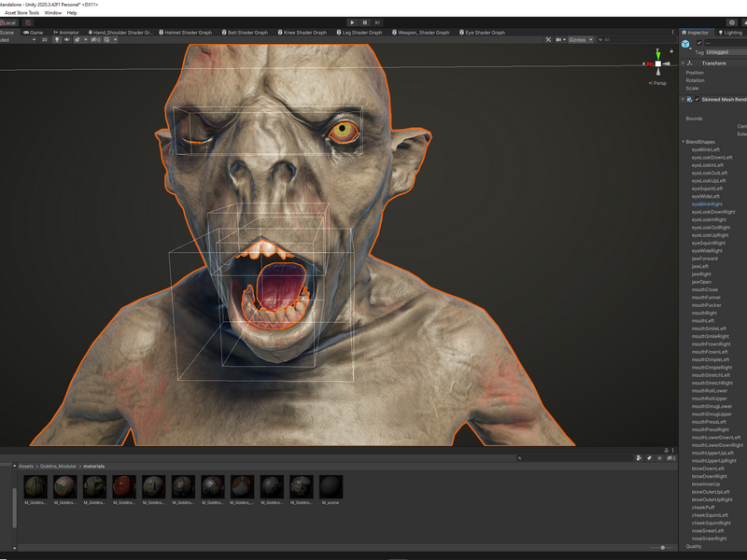Click Search by Label tag icon
This screenshot has height=560, width=747.
(x=649, y=458)
